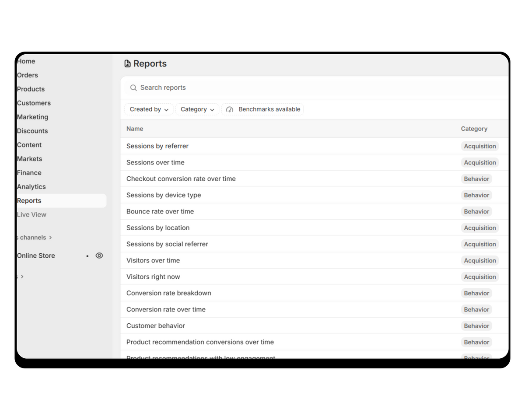Type in the Search reports field
Screen dimensions: 525x420
306,88
